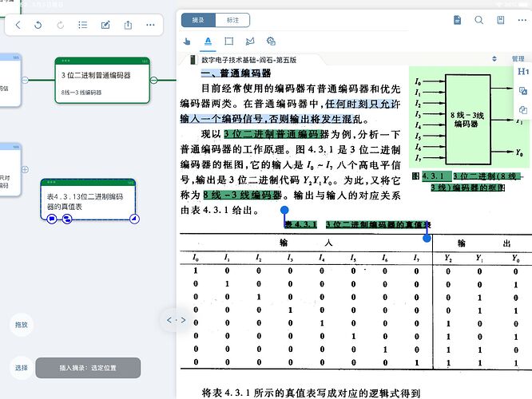Image resolution: width=532 pixels, height=399 pixels.
Task: Select the text highlight tool
Action: coord(208,41)
